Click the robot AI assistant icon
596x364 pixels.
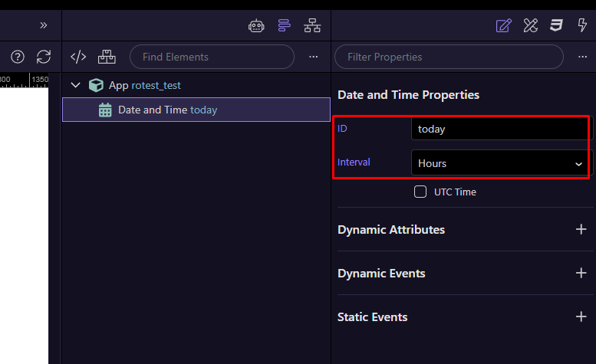point(256,25)
